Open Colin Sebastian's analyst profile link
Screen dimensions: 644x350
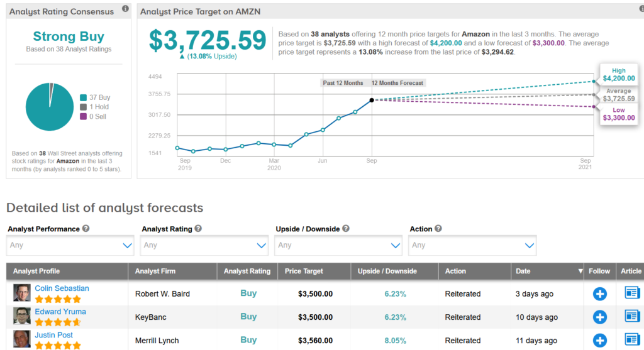(x=62, y=288)
